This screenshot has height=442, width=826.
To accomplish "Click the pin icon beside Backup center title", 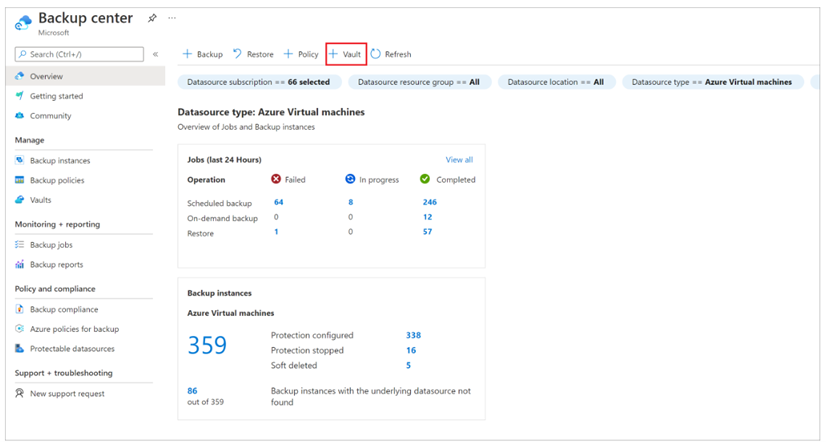I will 152,18.
